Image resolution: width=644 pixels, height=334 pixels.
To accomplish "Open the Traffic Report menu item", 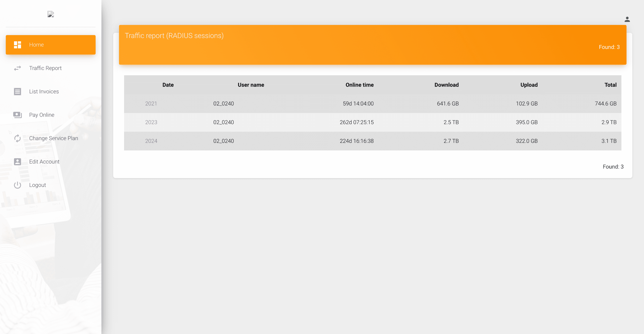I will point(45,68).
